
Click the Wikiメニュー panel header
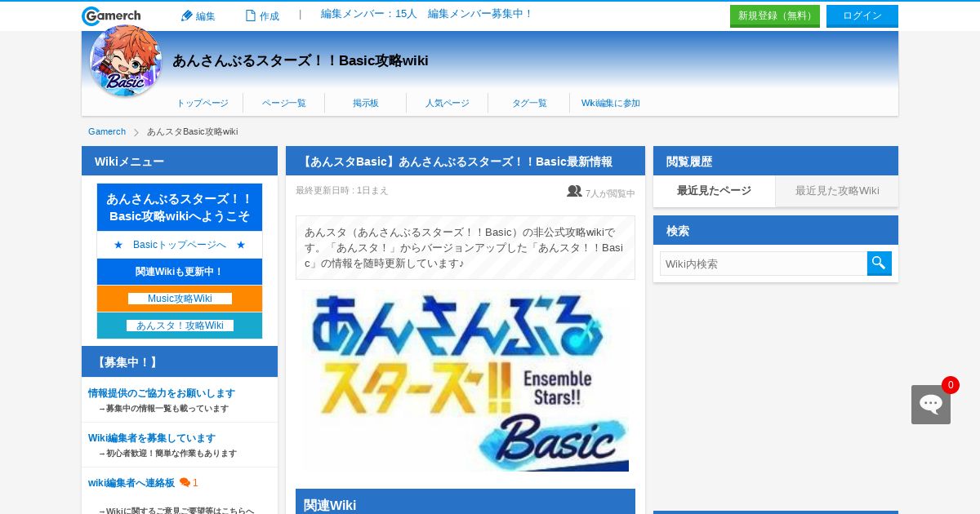click(180, 161)
